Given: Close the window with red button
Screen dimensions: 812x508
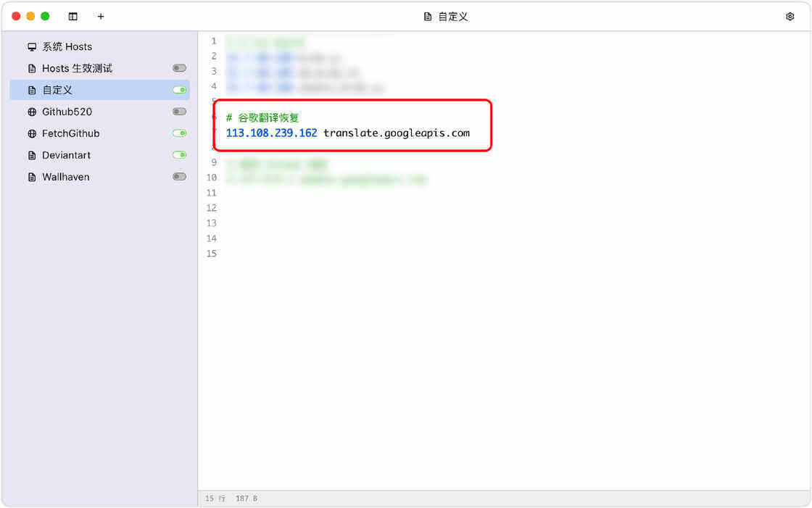Looking at the screenshot, I should (x=16, y=16).
